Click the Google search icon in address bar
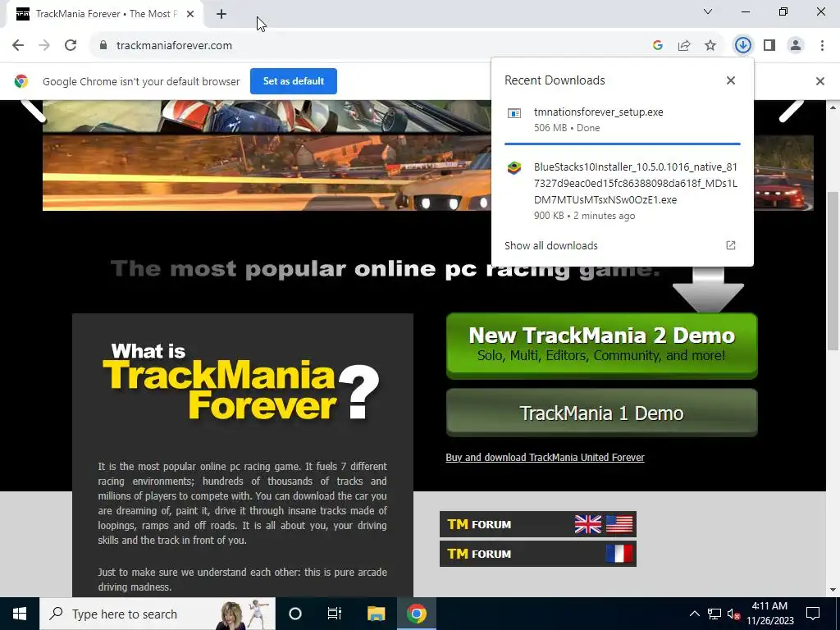Screen dimensions: 840x630 click(658, 45)
